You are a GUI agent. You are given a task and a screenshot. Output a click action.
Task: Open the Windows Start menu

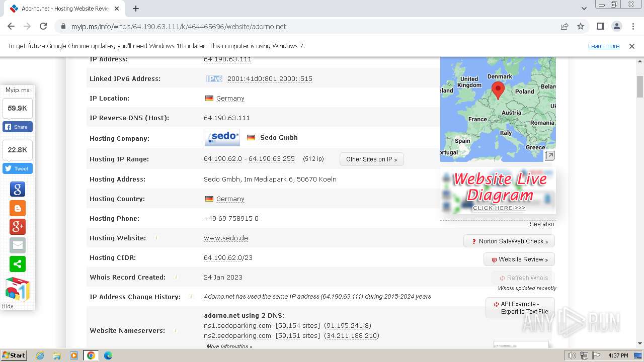click(x=14, y=355)
